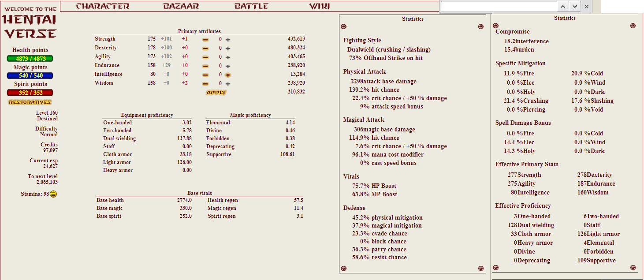Click the Base health value 2774.0

(x=184, y=200)
